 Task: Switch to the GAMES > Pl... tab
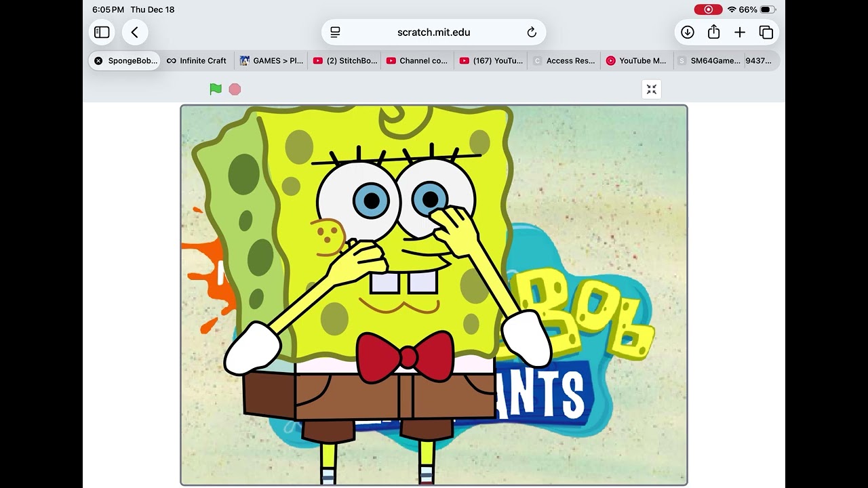271,60
